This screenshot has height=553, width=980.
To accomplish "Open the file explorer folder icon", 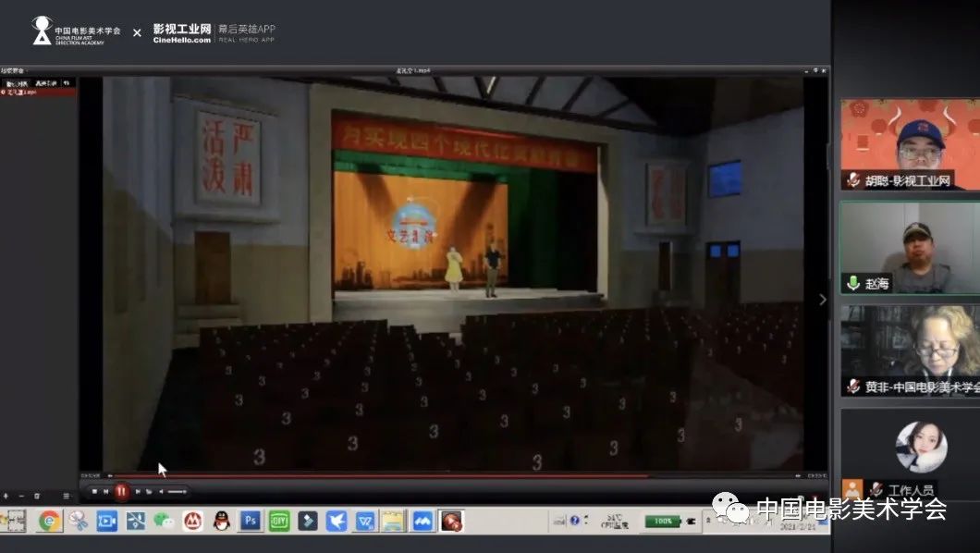I will [x=393, y=521].
